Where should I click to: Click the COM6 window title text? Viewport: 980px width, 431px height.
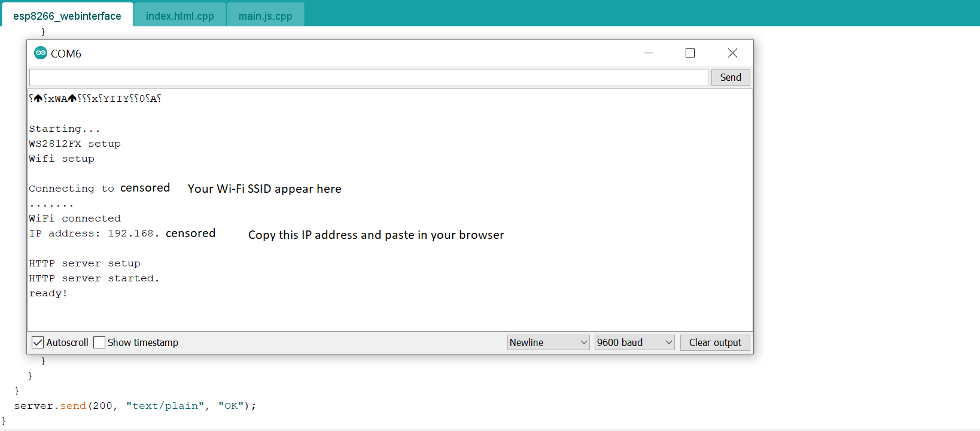pos(66,54)
